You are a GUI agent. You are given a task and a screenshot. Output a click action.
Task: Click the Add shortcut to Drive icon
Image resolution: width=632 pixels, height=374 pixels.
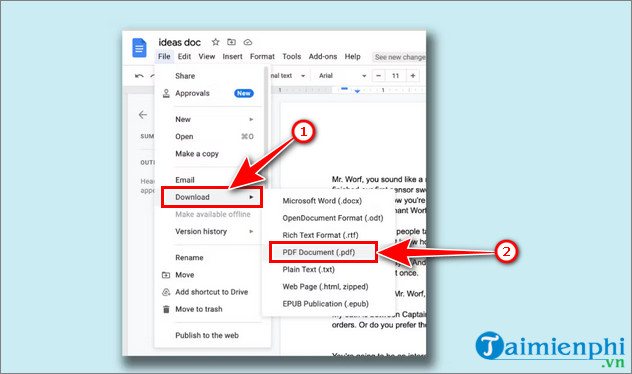[x=166, y=292]
